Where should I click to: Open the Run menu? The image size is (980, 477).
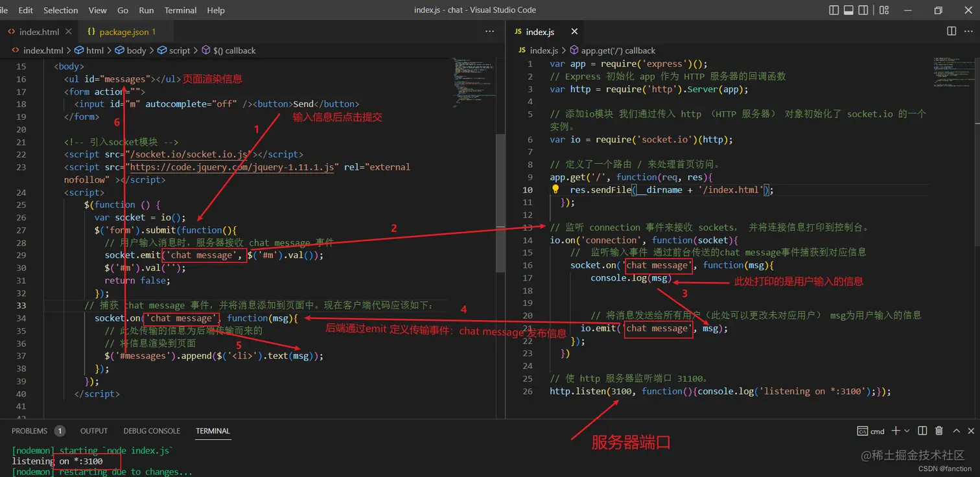(x=146, y=10)
